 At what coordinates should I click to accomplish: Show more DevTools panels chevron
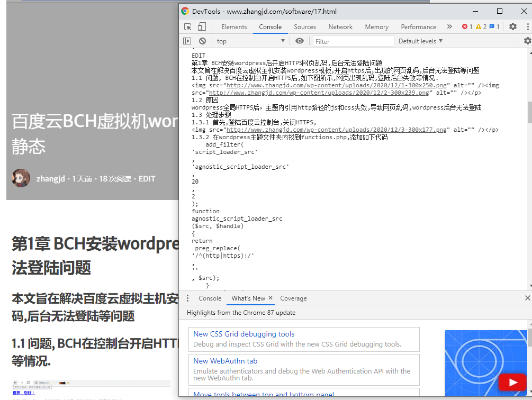coord(449,27)
